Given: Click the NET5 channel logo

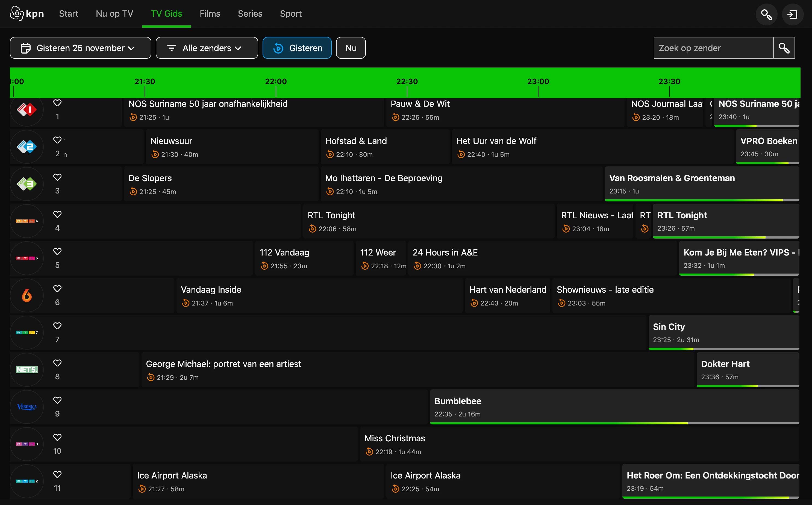Looking at the screenshot, I should click(x=27, y=370).
